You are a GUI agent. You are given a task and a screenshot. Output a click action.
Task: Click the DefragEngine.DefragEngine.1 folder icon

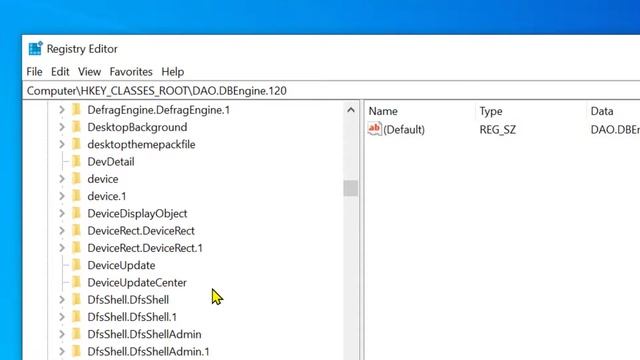76,109
